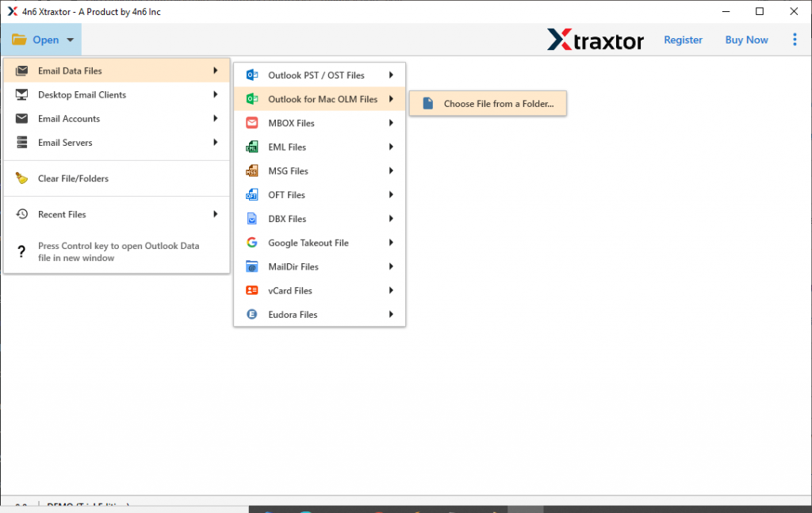Select Desktop Email Clients menu item
This screenshot has width=812, height=513.
pyautogui.click(x=82, y=95)
